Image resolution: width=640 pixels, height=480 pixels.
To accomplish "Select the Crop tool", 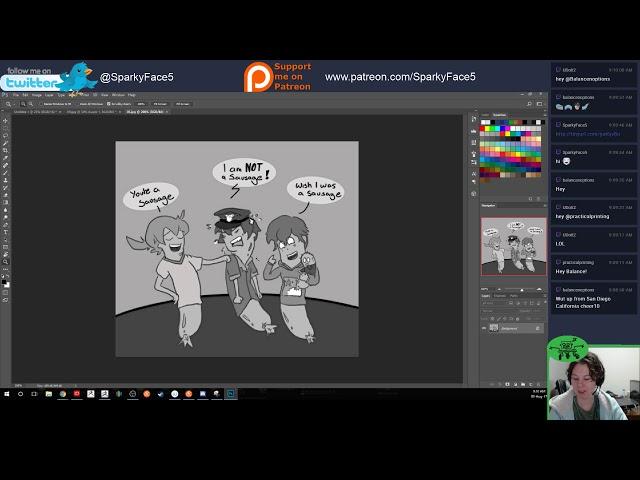I will 5,150.
